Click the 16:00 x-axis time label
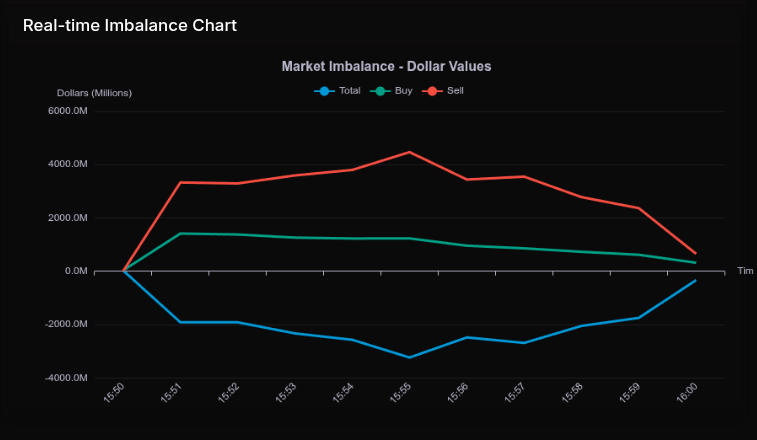The image size is (757, 440). click(x=686, y=395)
